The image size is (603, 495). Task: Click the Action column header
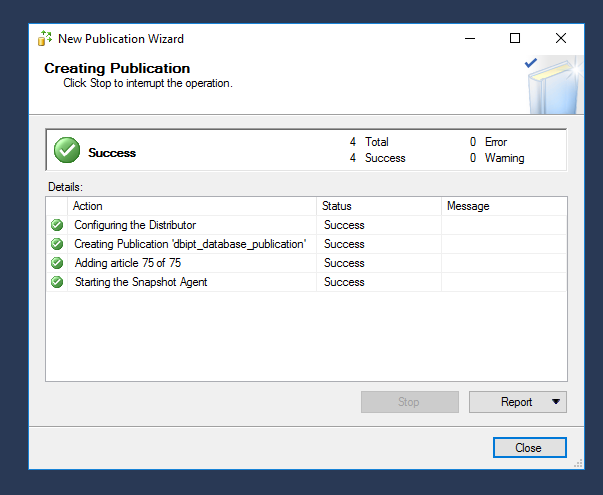coord(192,206)
